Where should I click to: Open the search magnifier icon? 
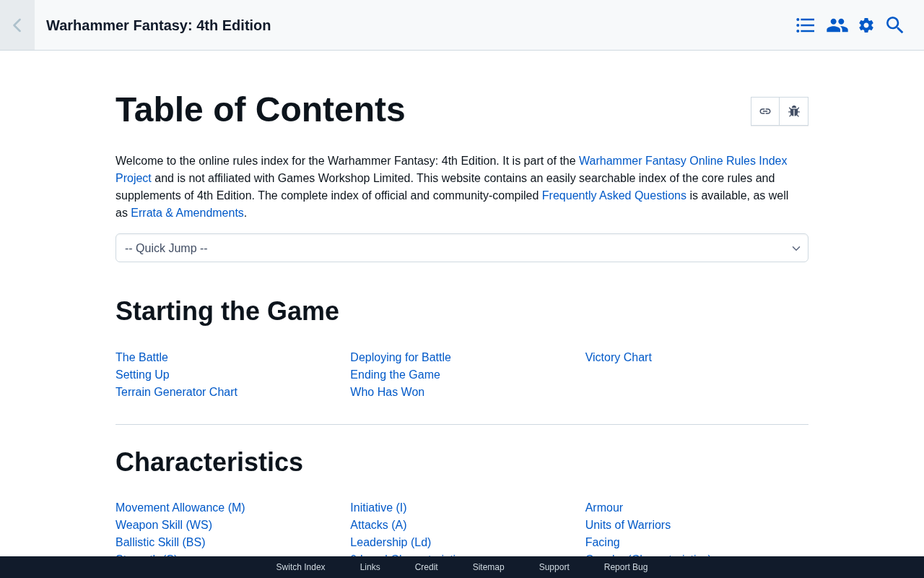click(x=895, y=25)
